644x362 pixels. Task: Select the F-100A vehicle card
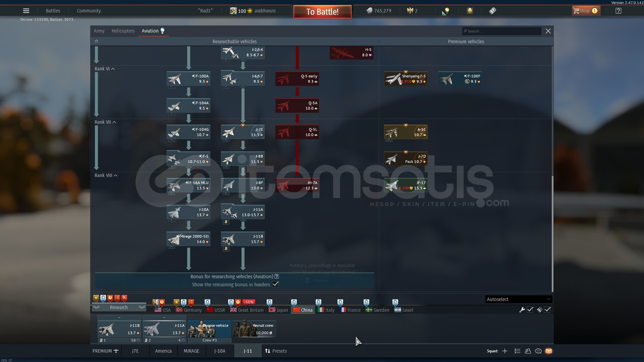pyautogui.click(x=189, y=79)
